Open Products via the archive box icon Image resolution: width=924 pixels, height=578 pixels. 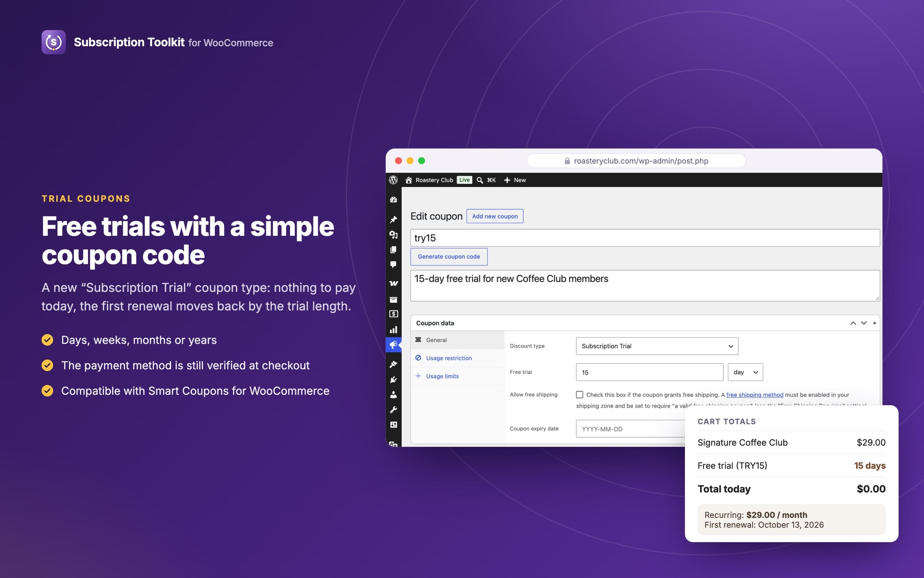[x=393, y=299]
